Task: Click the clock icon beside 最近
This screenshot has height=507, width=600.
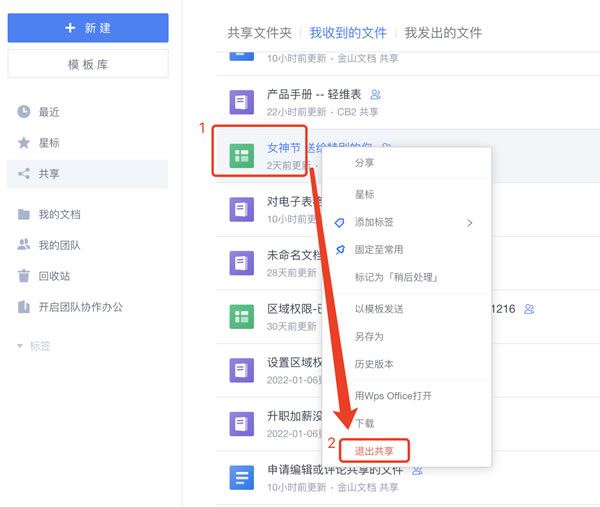Action: tap(23, 112)
